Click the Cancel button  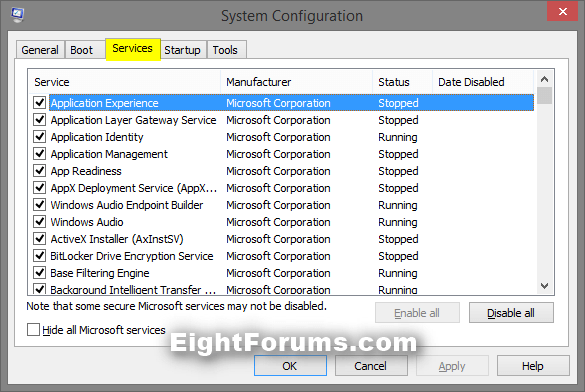coord(371,366)
